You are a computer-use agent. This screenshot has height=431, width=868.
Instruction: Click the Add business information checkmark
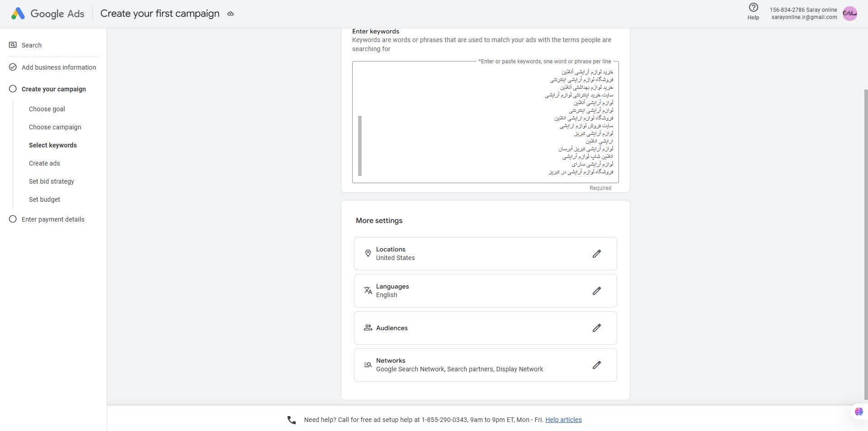[x=13, y=67]
